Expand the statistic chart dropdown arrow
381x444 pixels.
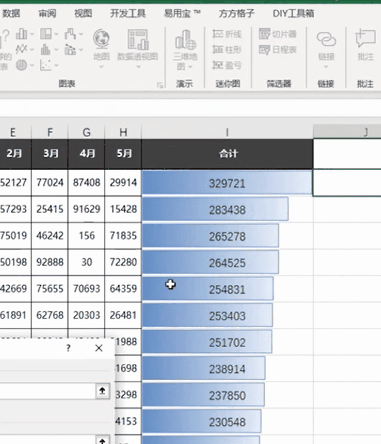pos(56,50)
